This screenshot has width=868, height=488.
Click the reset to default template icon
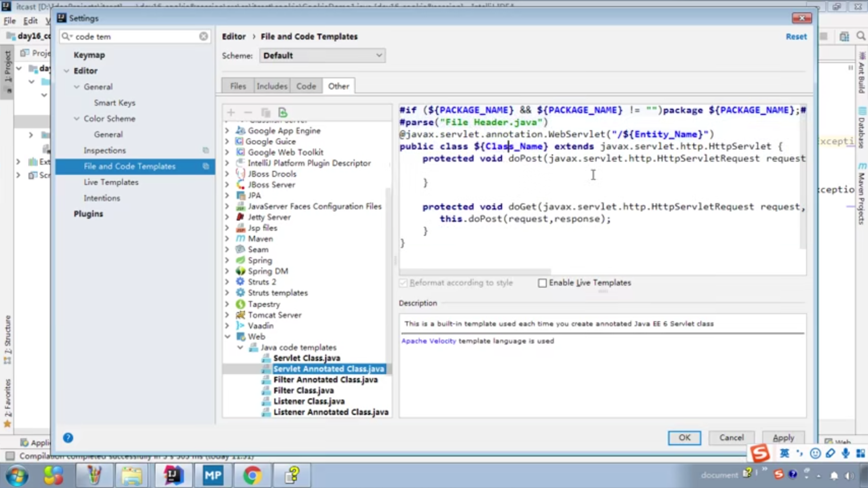click(283, 113)
